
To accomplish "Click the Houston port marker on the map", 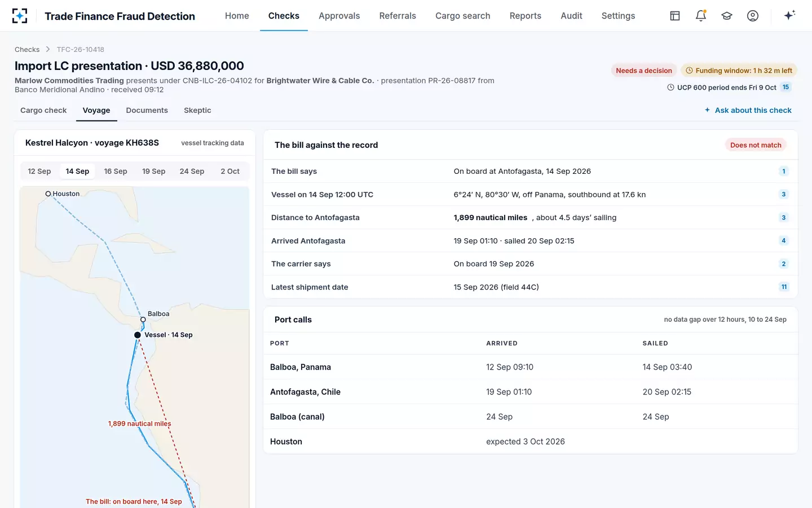I will (x=48, y=194).
